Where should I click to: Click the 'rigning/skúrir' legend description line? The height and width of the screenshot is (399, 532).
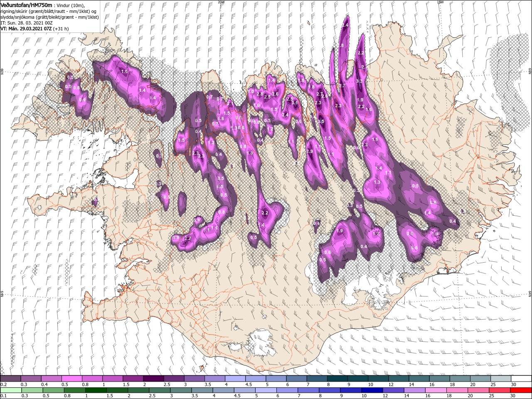pos(49,11)
